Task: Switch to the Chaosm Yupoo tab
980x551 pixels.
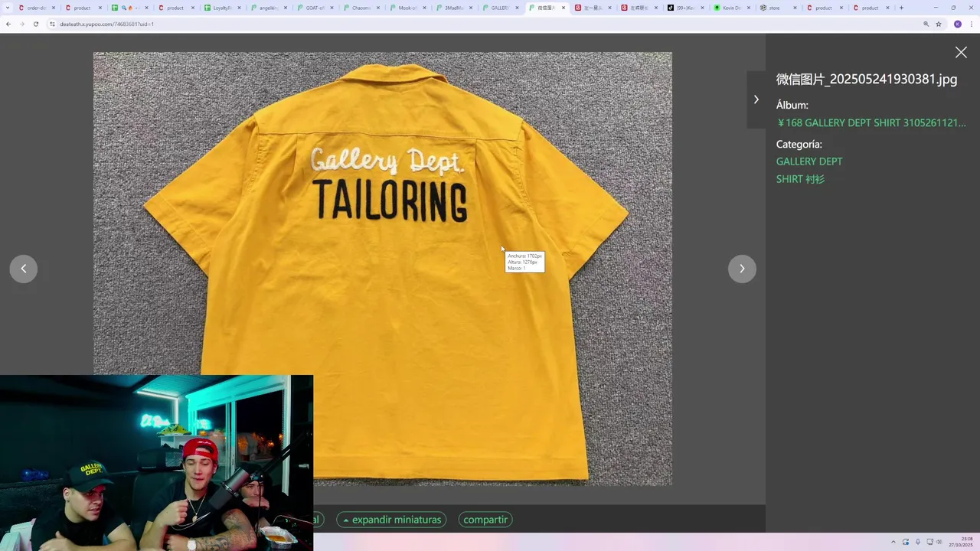Action: pos(361,8)
